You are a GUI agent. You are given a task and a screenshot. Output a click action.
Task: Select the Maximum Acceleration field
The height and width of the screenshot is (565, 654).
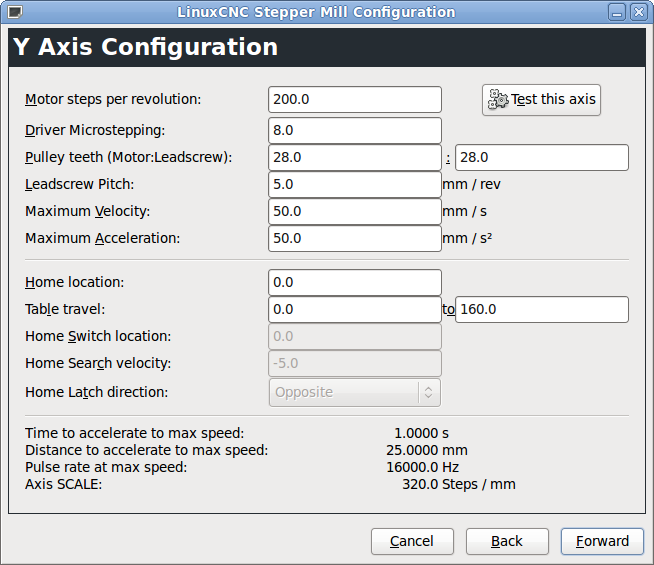click(x=355, y=239)
